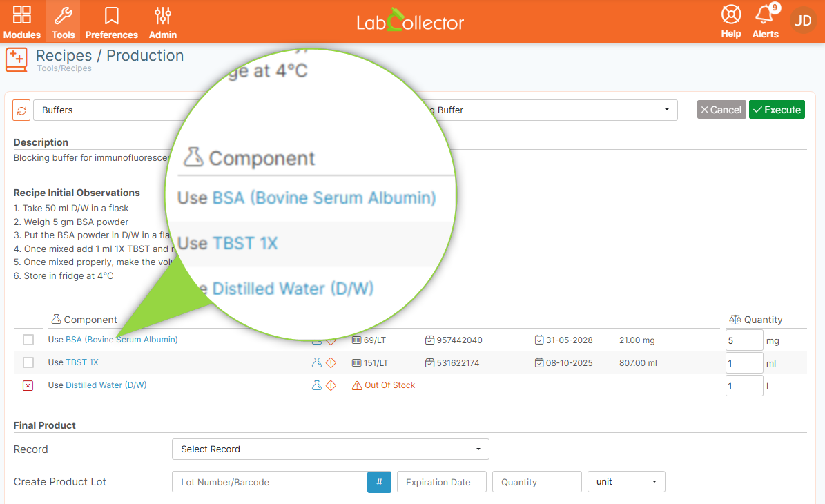Click the flask icon by Component header
Image resolution: width=825 pixels, height=504 pixels.
coord(57,319)
